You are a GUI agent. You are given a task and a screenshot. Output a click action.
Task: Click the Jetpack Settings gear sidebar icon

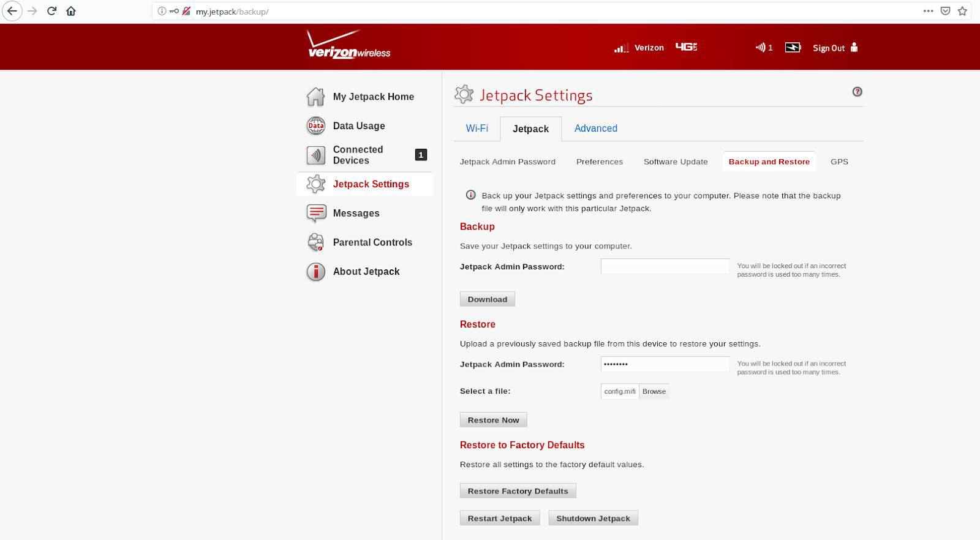point(315,184)
